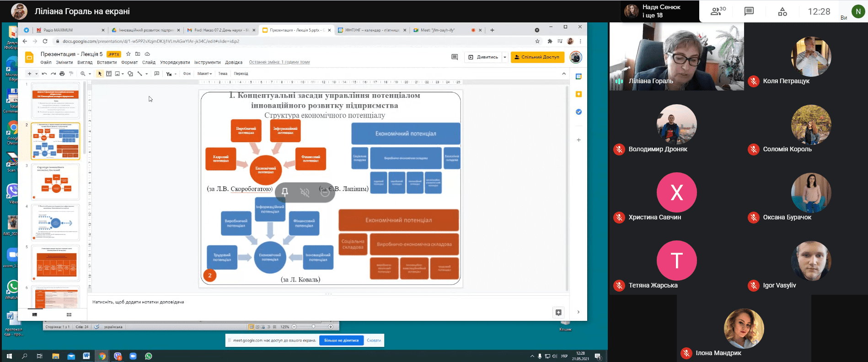Add a comment using toolbar icon
This screenshot has height=362, width=868.
(x=157, y=74)
